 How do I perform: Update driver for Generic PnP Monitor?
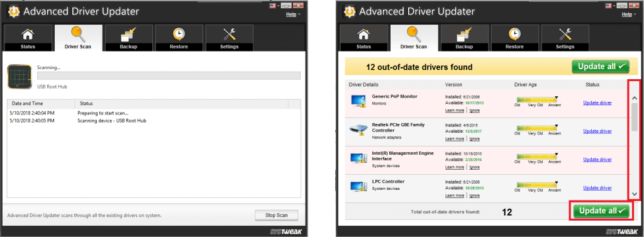pos(597,102)
